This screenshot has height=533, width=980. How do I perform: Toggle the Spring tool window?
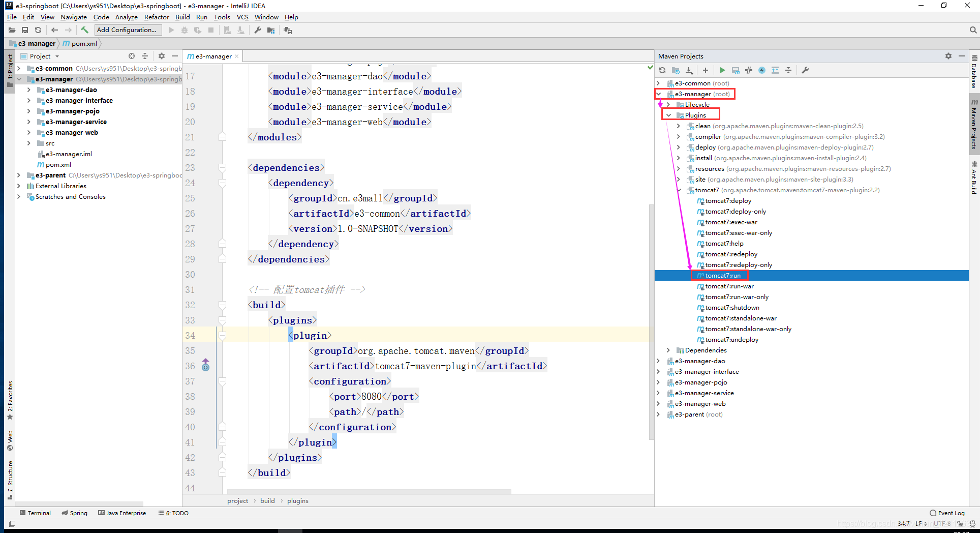pos(74,513)
